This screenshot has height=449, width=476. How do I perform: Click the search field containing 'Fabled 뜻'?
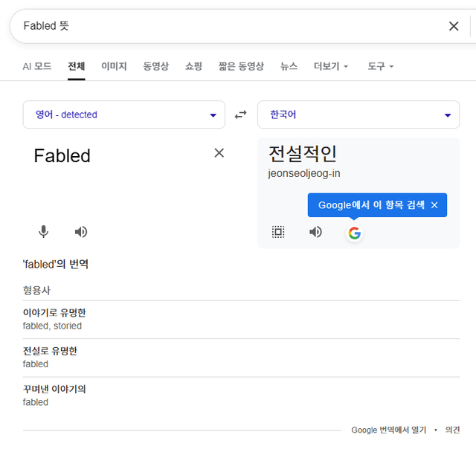coord(223,26)
